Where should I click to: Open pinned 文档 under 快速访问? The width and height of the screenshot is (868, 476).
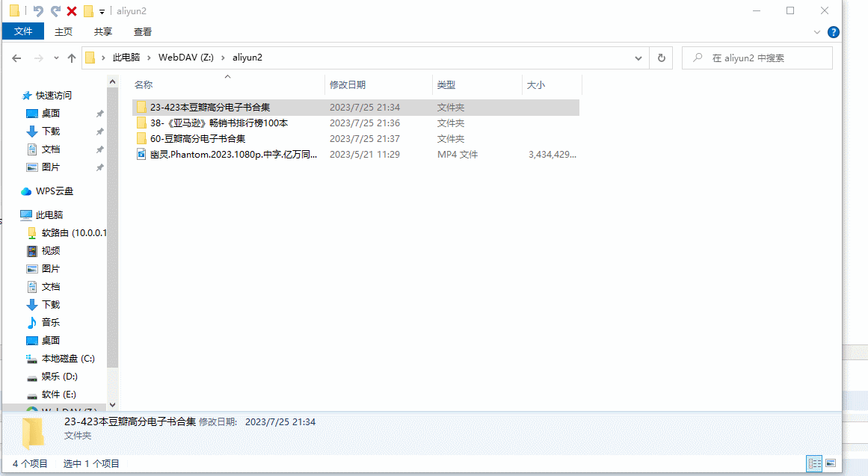point(50,149)
